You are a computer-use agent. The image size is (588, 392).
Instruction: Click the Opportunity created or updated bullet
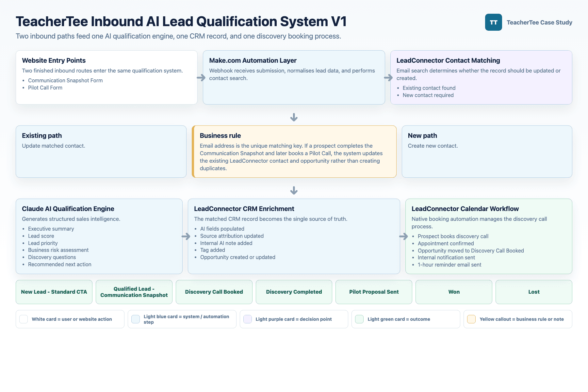[238, 257]
